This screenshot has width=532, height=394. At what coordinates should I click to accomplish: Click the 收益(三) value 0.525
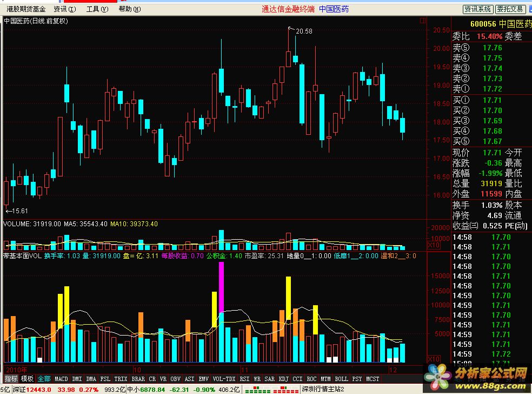[493, 226]
